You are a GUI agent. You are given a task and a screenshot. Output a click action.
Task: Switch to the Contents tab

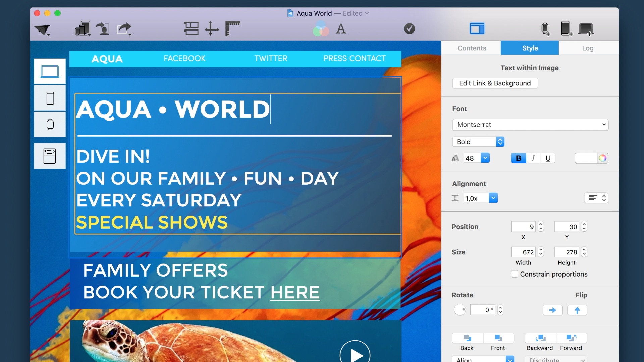coord(472,48)
